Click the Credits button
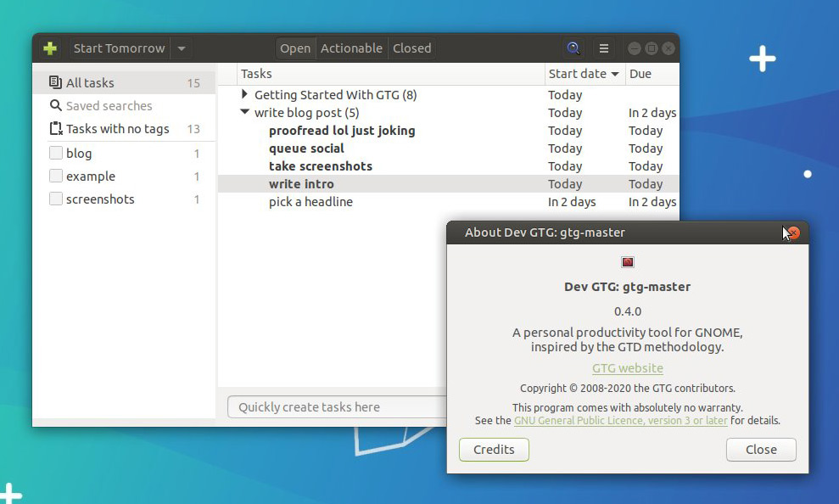 (x=494, y=450)
